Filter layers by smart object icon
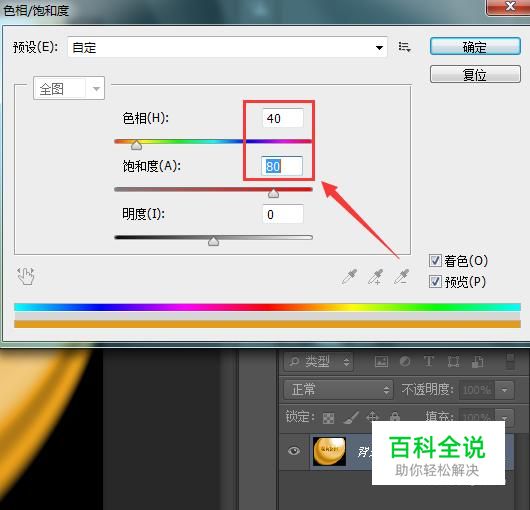 tap(477, 362)
